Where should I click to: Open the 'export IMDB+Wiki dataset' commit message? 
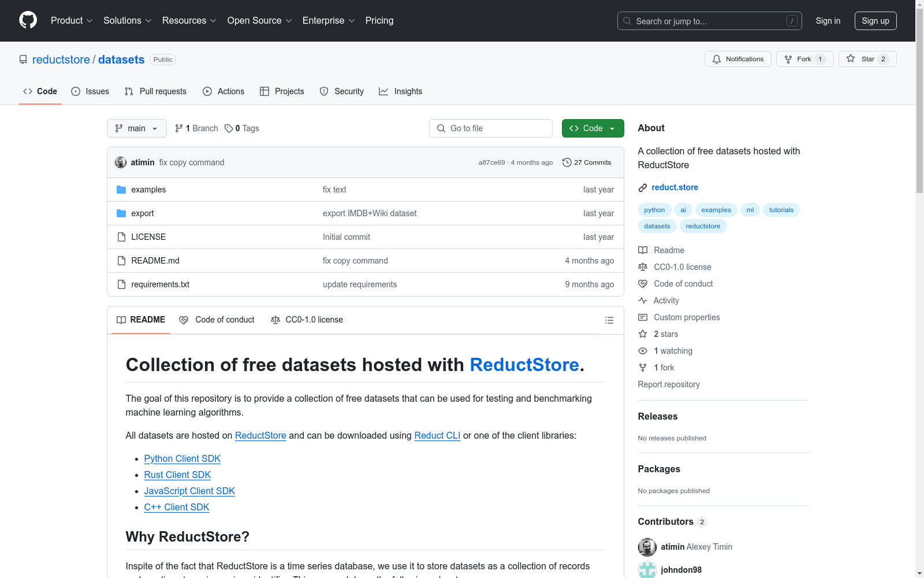[x=370, y=213]
